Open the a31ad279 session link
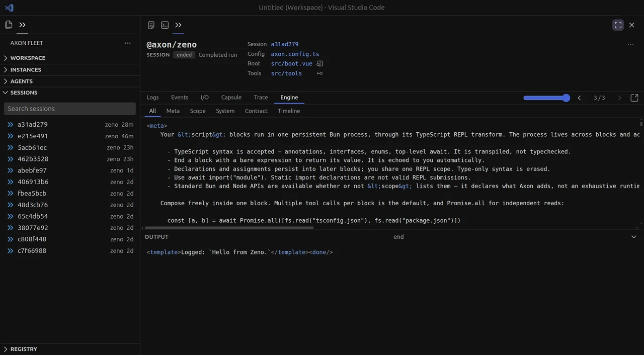644x355 pixels. click(285, 44)
